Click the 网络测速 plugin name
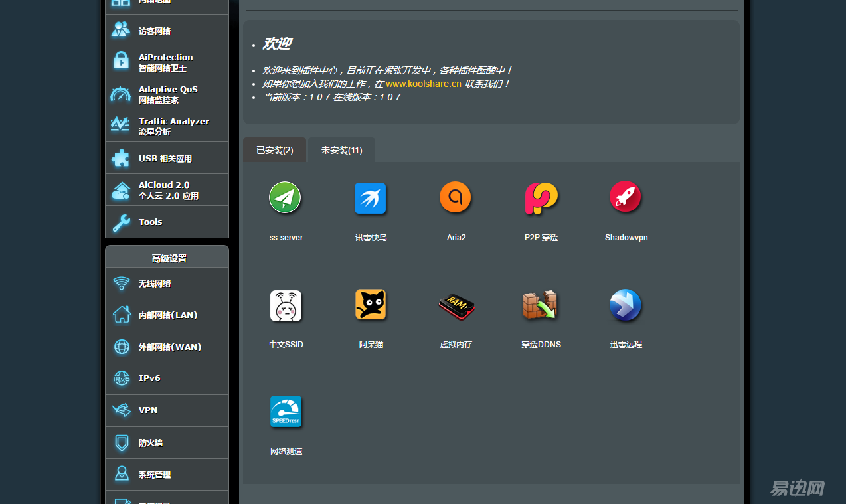 click(286, 452)
